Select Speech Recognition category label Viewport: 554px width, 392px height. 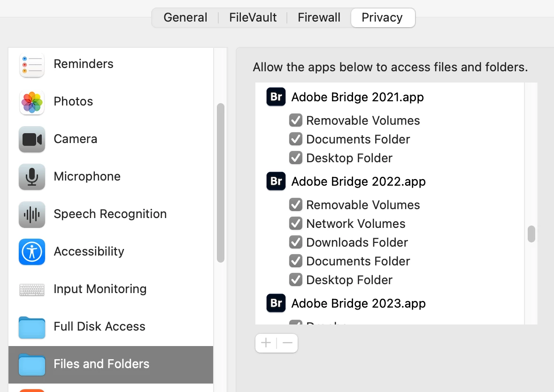pos(110,214)
